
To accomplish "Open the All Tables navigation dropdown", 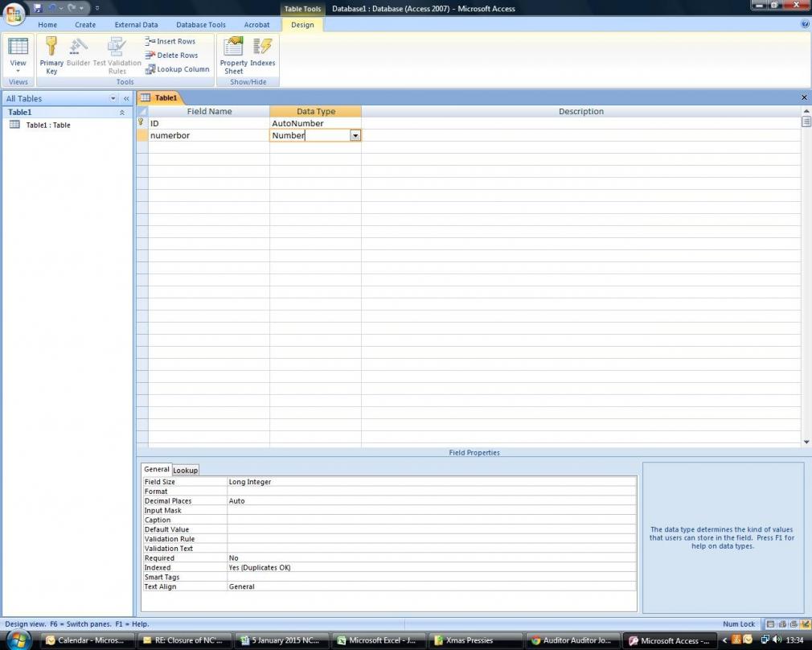I will click(113, 98).
